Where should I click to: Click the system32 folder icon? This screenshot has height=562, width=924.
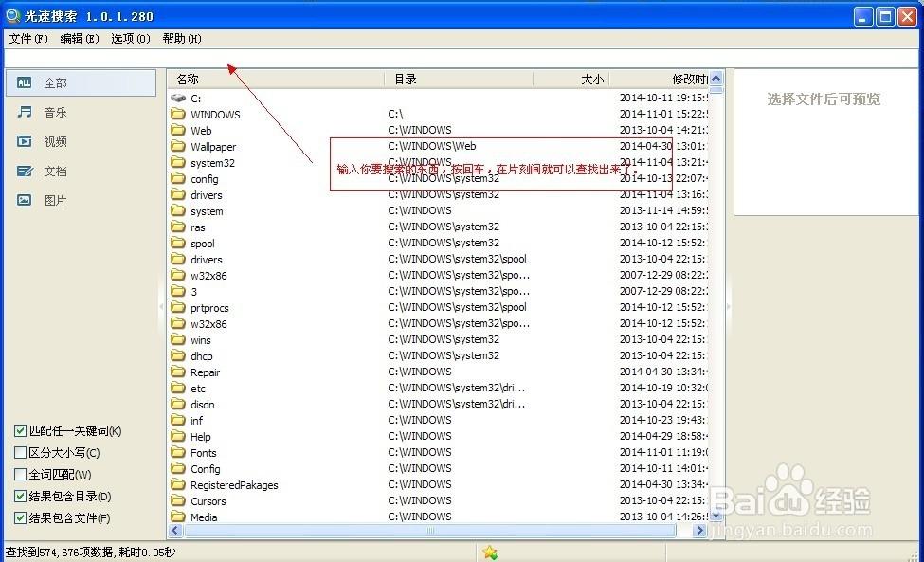pyautogui.click(x=178, y=162)
